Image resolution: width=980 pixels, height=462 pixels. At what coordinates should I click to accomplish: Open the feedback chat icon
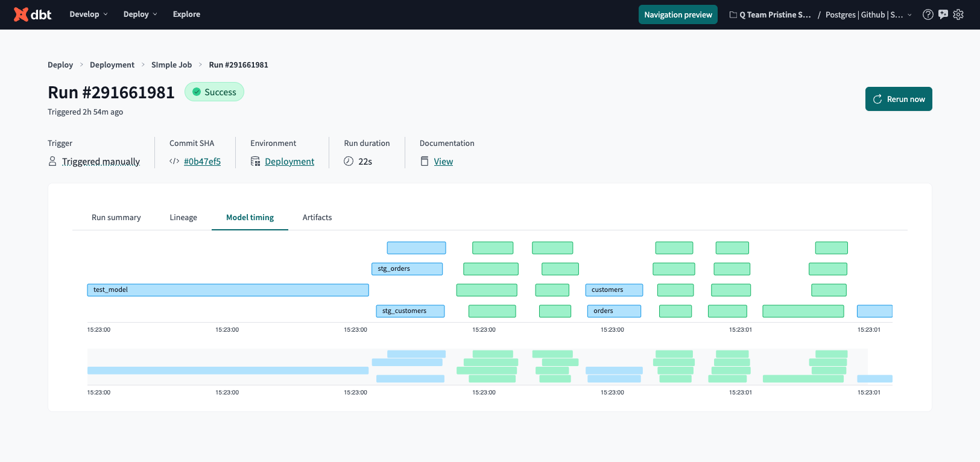pyautogui.click(x=943, y=14)
